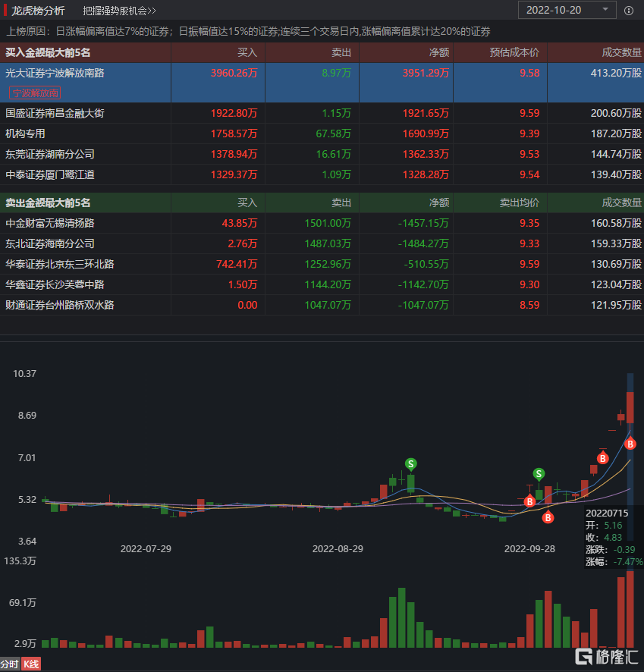Click the 413.20万股 volume cell
Image resolution: width=644 pixels, height=672 pixels.
[616, 74]
